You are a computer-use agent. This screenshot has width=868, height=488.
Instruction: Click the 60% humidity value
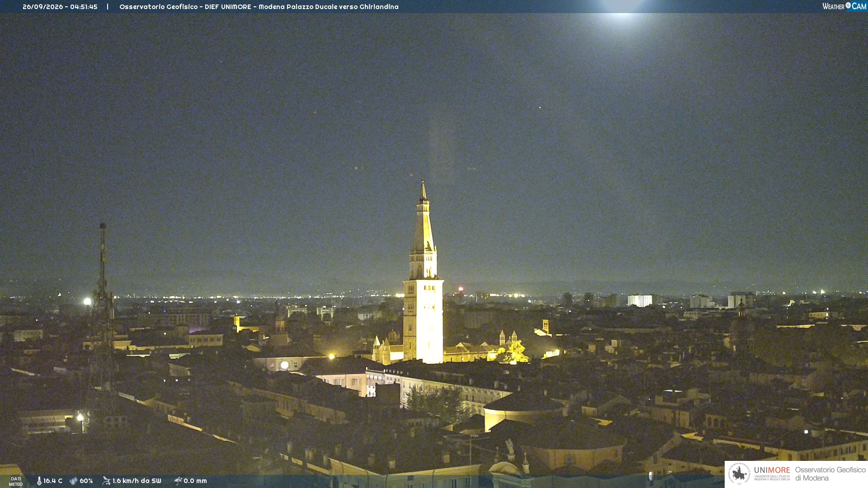coord(86,481)
